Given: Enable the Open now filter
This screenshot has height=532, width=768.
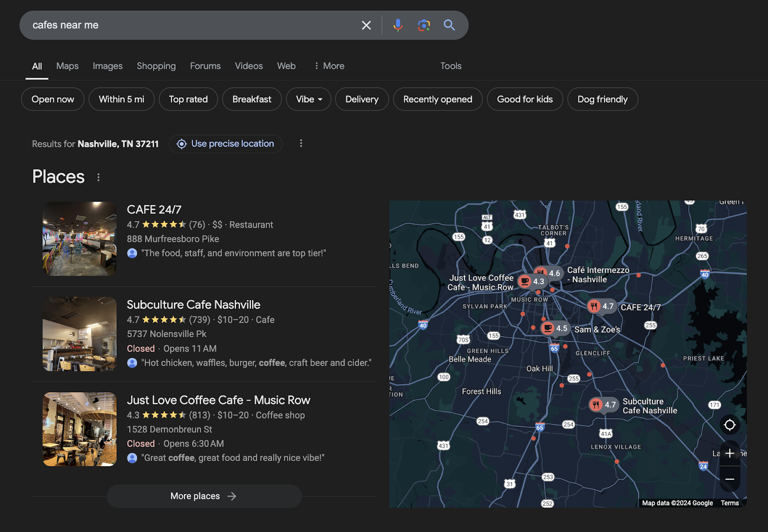Looking at the screenshot, I should pyautogui.click(x=52, y=99).
